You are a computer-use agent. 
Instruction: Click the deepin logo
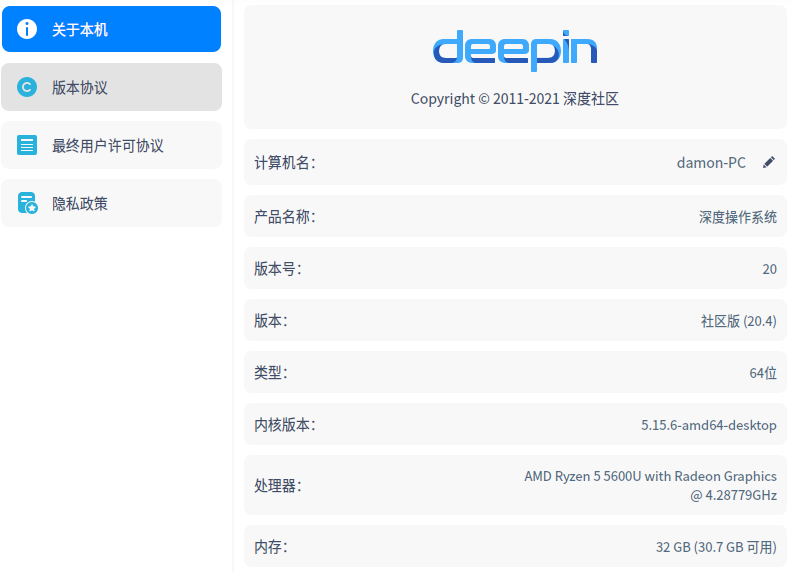(515, 50)
